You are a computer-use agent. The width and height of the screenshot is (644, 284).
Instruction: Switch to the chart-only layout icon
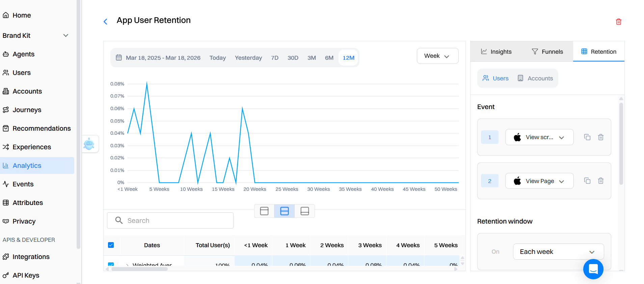[x=264, y=211]
